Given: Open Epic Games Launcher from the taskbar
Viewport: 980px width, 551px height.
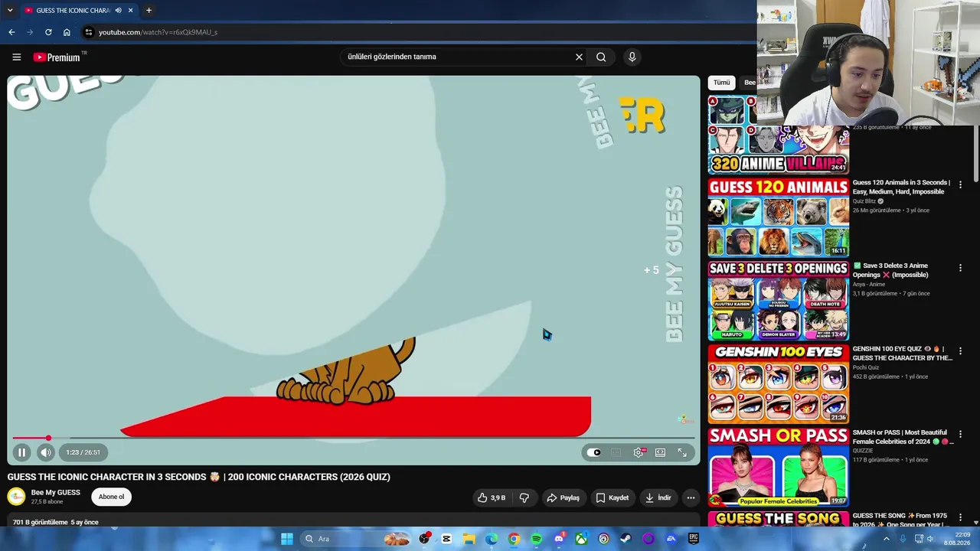Looking at the screenshot, I should point(694,539).
